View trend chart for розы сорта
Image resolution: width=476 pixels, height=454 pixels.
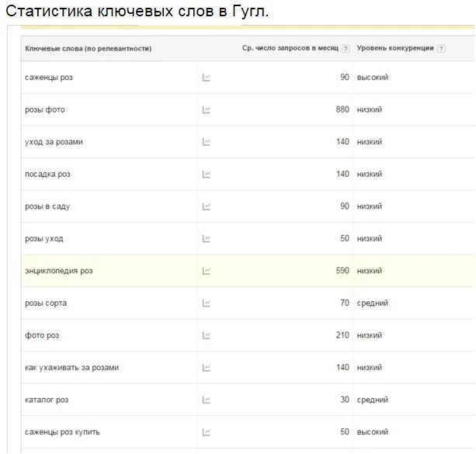(206, 303)
